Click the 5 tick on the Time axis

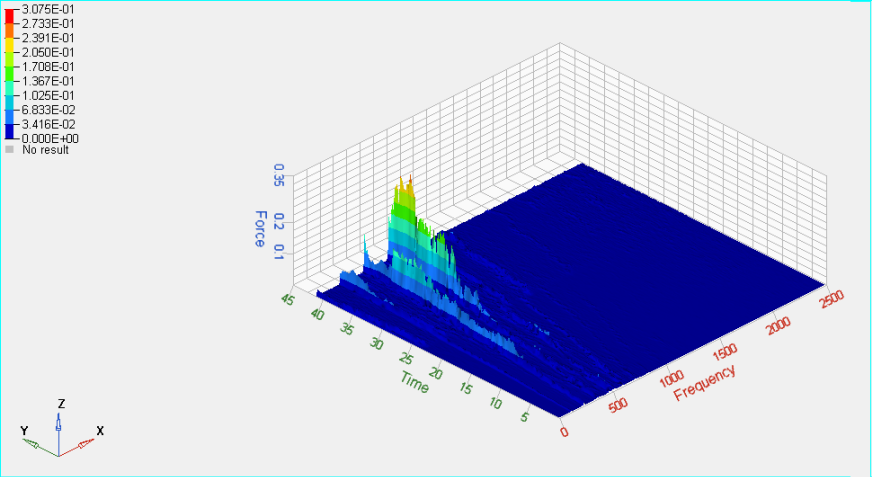tap(526, 417)
